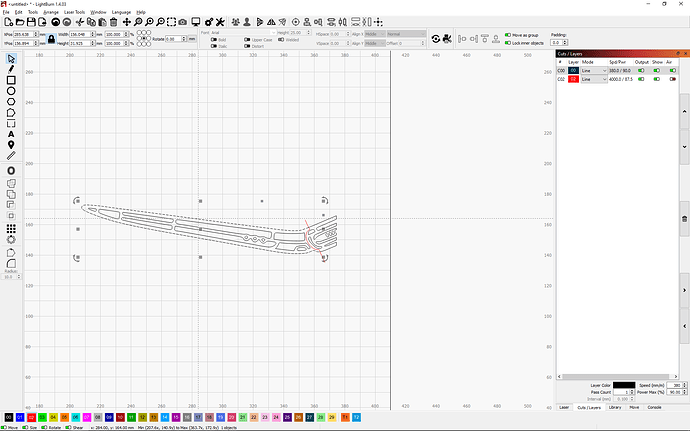Image resolution: width=690 pixels, height=431 pixels.
Task: Toggle Air switch for layer C02
Action: click(672, 79)
